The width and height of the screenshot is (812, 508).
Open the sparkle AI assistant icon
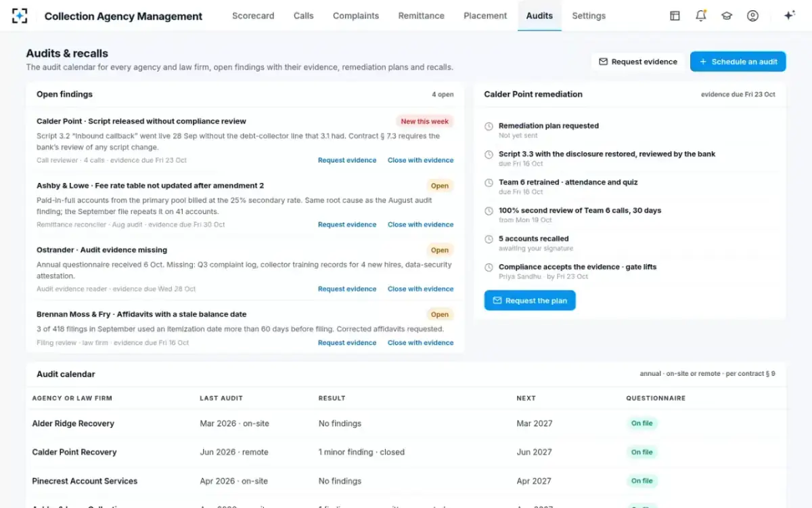coord(789,16)
